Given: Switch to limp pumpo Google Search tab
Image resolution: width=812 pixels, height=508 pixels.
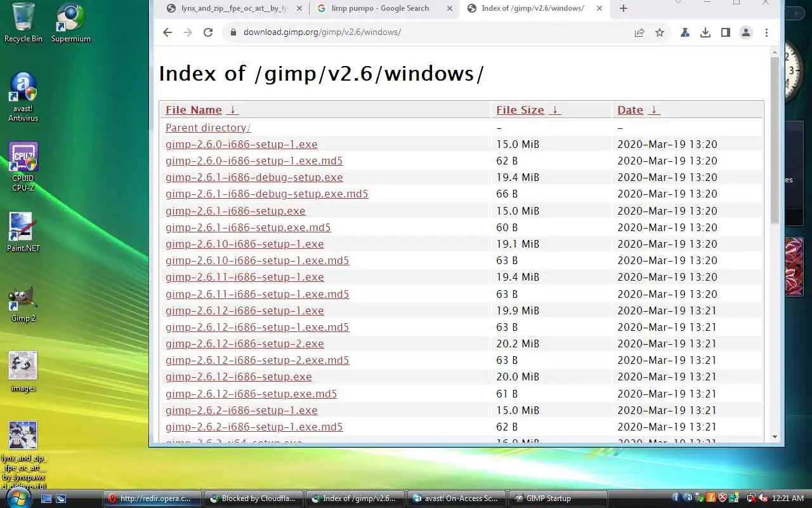Looking at the screenshot, I should pyautogui.click(x=384, y=8).
